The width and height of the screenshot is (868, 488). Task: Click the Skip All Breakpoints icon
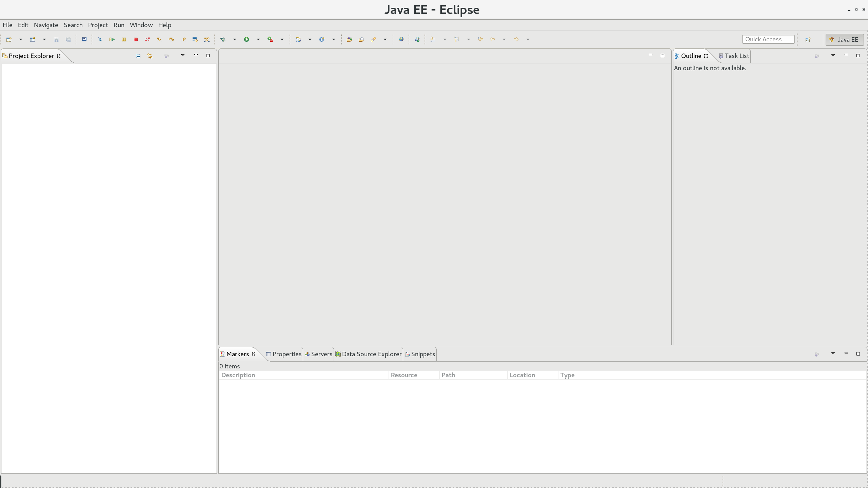tap(100, 39)
